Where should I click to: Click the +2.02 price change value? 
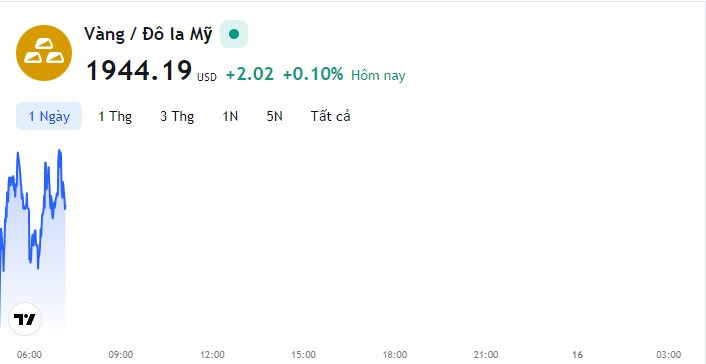250,74
